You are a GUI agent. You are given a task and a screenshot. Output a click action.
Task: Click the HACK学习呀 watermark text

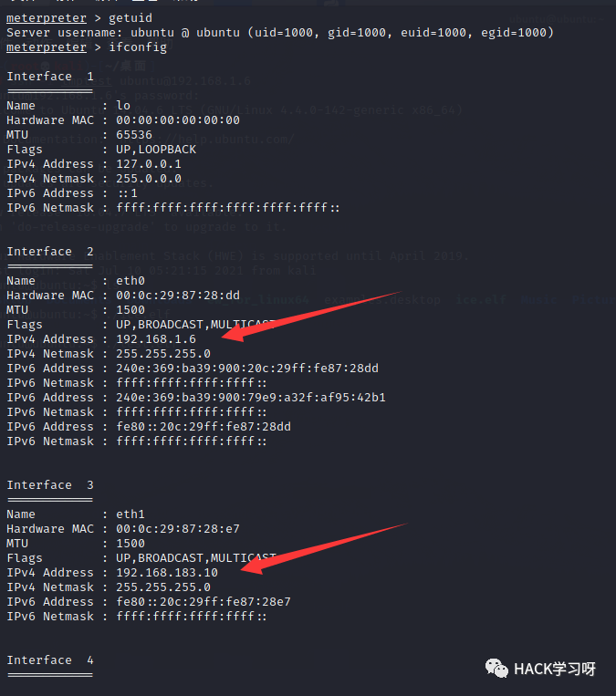tap(555, 669)
